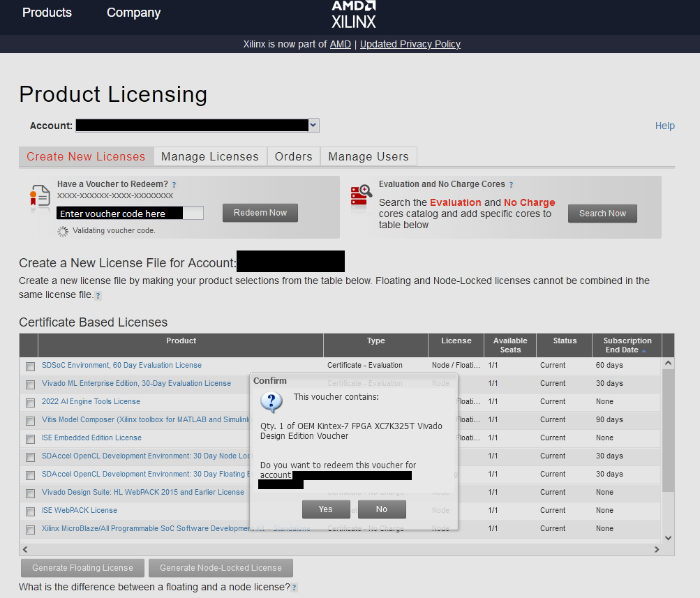Click the core catalog search icon

click(361, 195)
